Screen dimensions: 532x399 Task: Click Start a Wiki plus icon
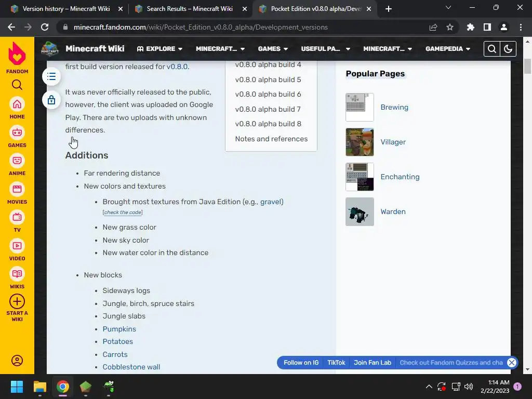pyautogui.click(x=17, y=301)
